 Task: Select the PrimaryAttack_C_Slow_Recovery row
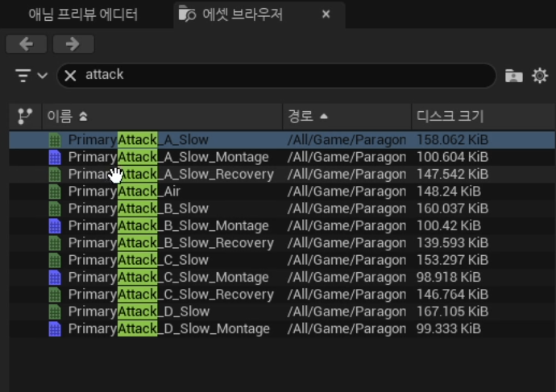(282, 295)
